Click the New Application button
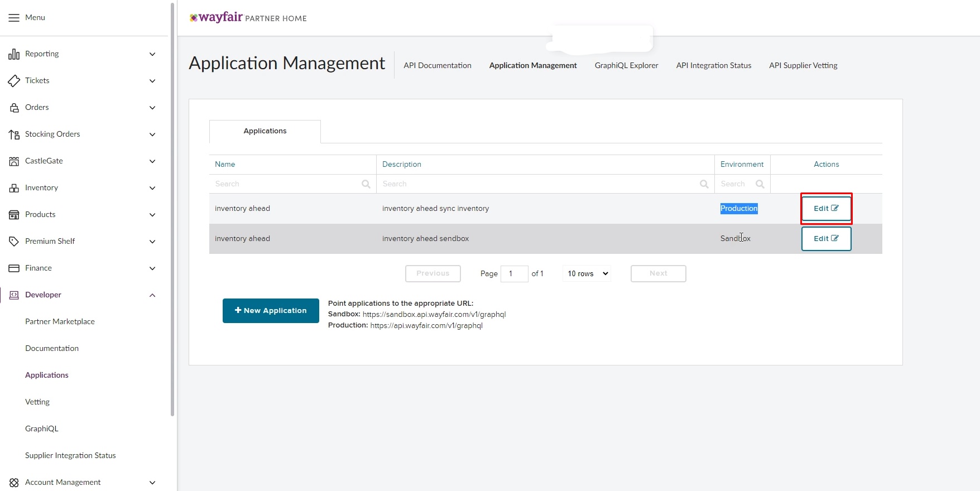Viewport: 980px width, 491px height. click(x=271, y=311)
